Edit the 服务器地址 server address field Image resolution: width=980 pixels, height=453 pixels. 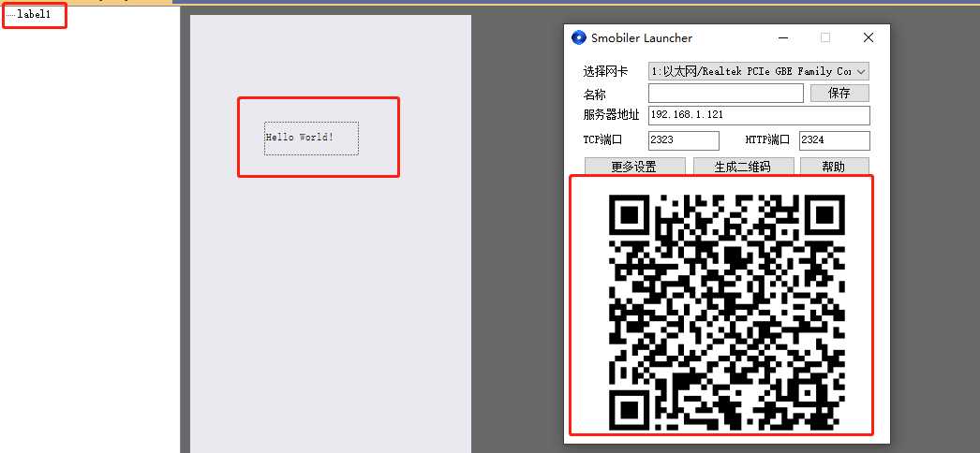tap(759, 115)
